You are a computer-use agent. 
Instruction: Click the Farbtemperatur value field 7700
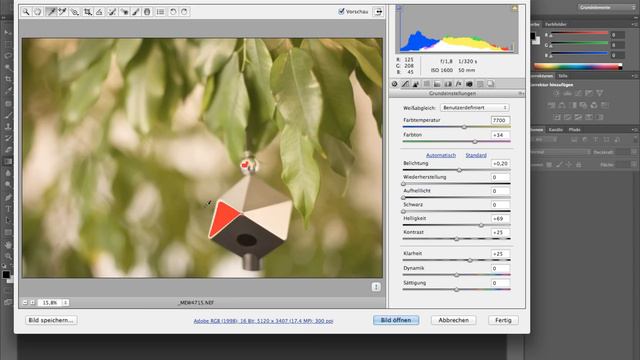(500, 120)
